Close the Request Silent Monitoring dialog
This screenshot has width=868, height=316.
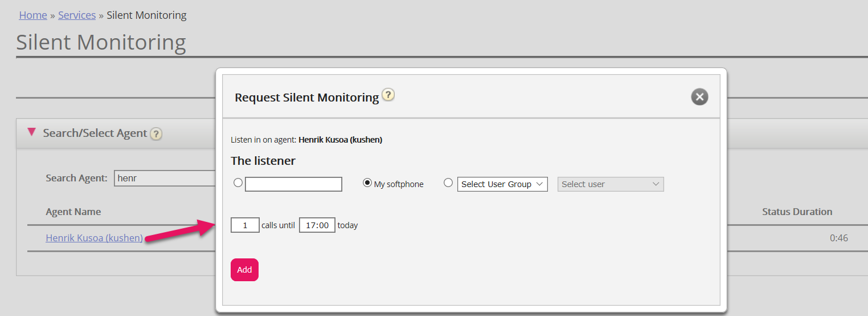click(699, 97)
